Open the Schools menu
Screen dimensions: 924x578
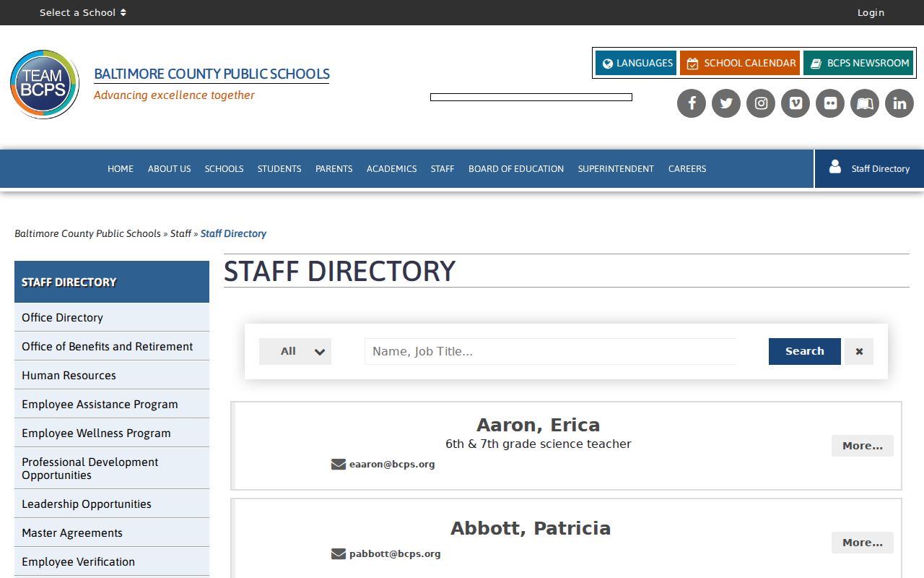click(224, 168)
